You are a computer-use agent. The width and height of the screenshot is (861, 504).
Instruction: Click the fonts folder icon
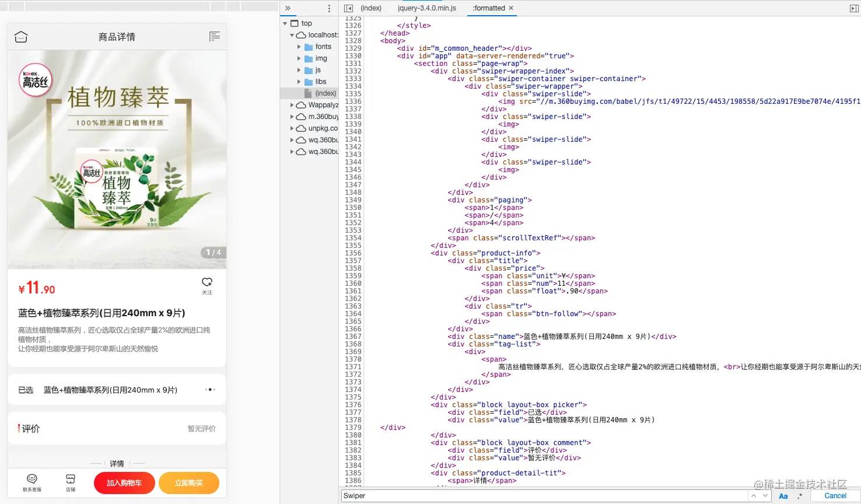(x=309, y=47)
